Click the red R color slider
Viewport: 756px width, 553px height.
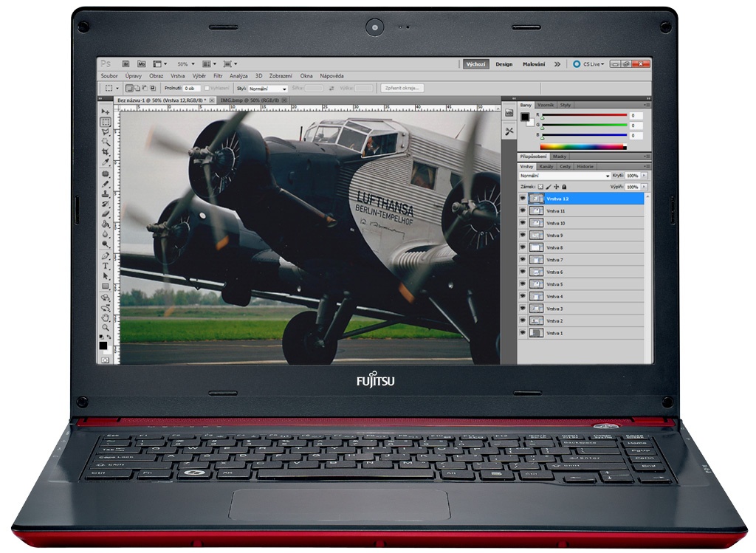[584, 115]
